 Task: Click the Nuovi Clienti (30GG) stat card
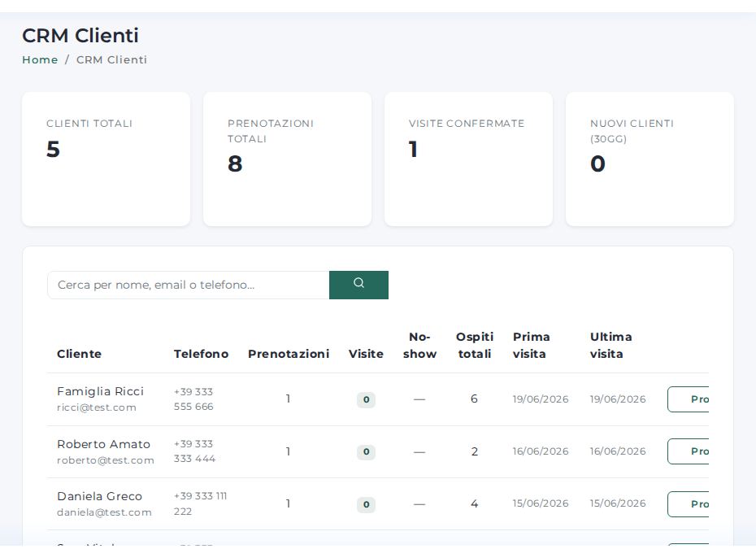(650, 159)
